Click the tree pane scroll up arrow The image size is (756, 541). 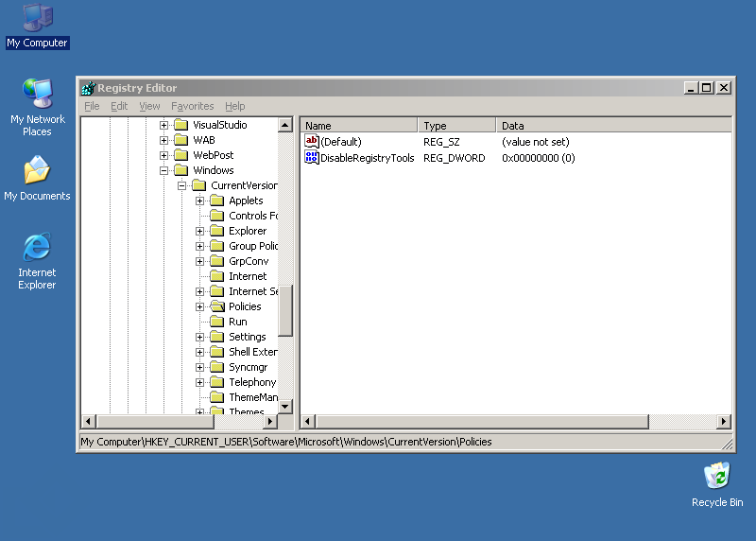point(285,125)
